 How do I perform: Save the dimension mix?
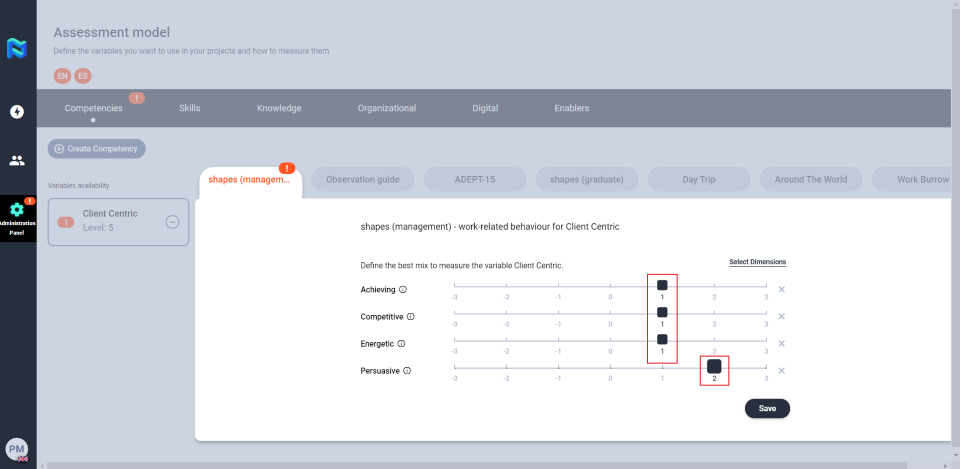[767, 408]
